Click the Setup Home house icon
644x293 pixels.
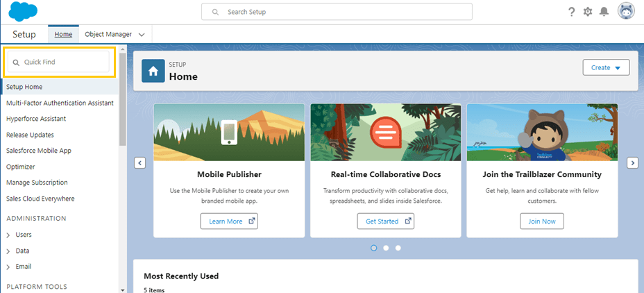(153, 71)
